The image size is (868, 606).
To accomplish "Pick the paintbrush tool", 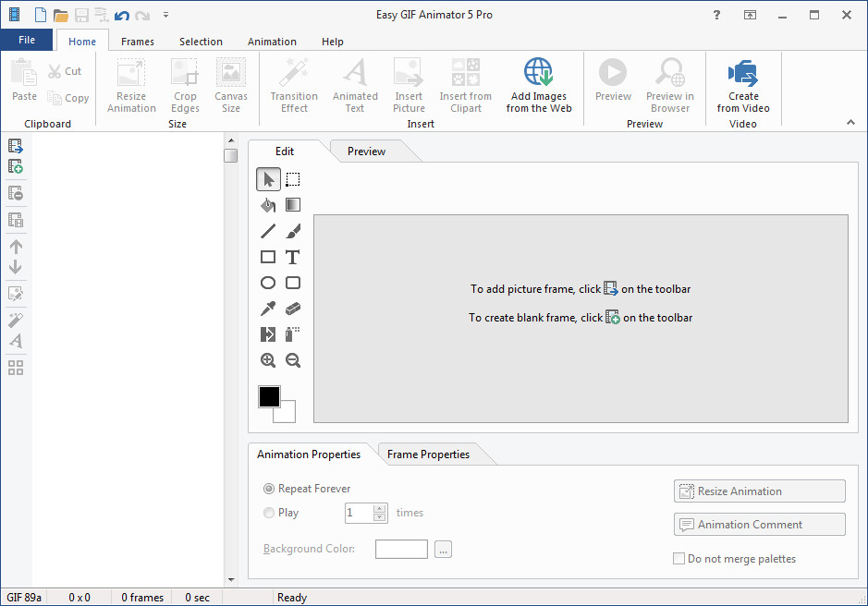I will (x=293, y=231).
